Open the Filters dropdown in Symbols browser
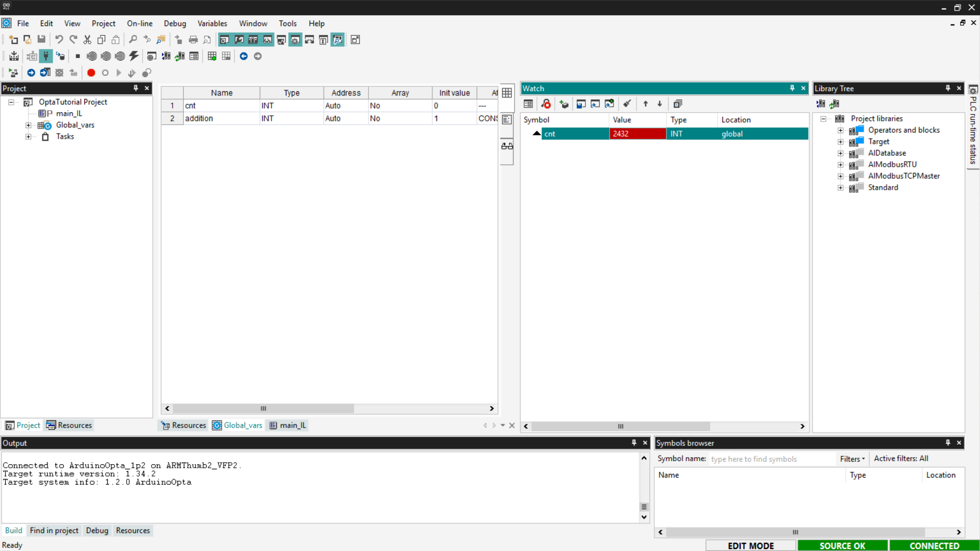 pyautogui.click(x=852, y=459)
